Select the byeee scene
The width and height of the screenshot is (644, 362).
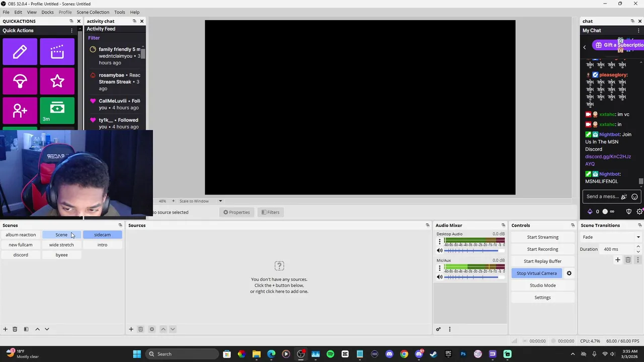tap(61, 255)
